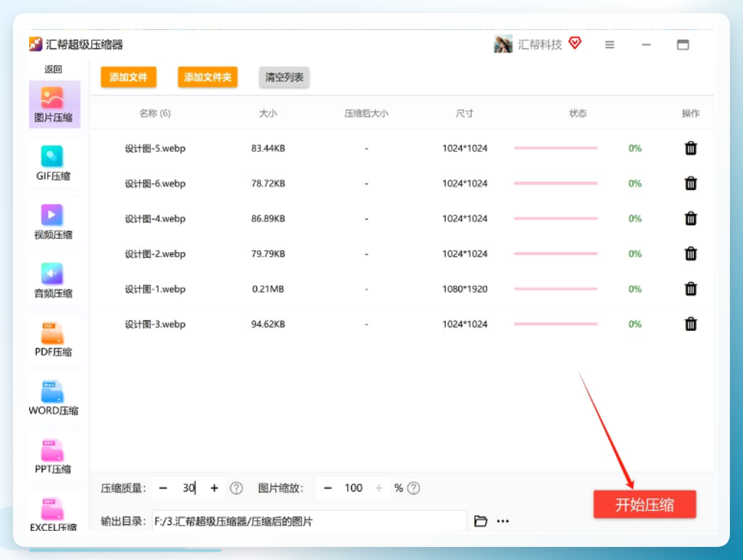Maximize the compressor window
This screenshot has width=743, height=560.
pyautogui.click(x=682, y=44)
